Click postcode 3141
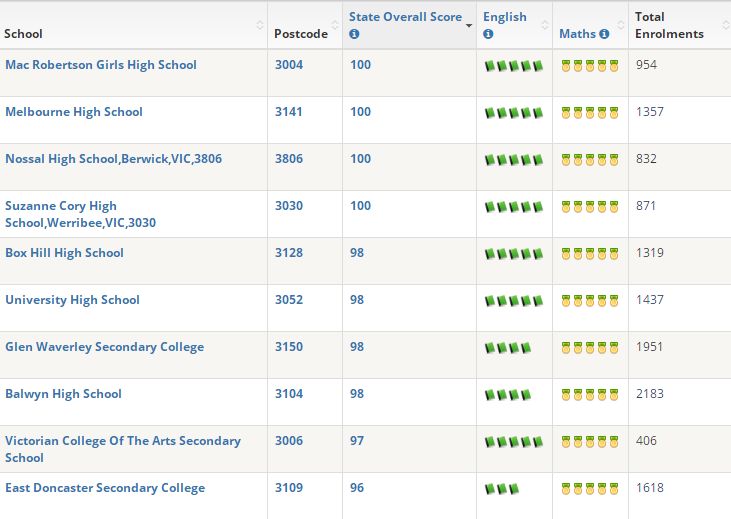The image size is (731, 519). click(288, 112)
